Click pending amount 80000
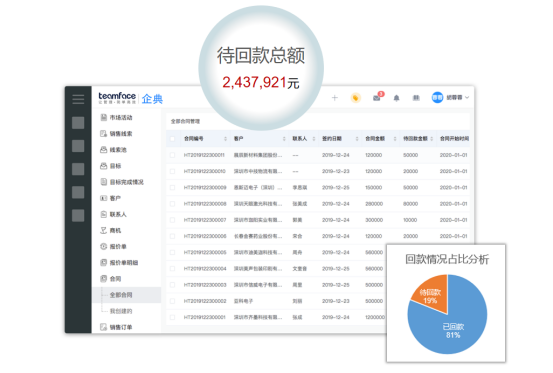The image size is (553, 373). [411, 203]
